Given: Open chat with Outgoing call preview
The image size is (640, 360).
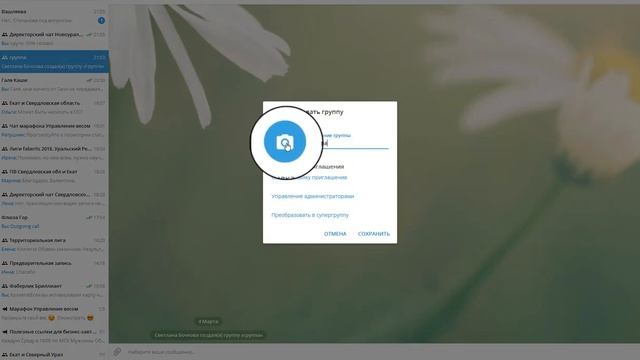Looking at the screenshot, I should [54, 222].
